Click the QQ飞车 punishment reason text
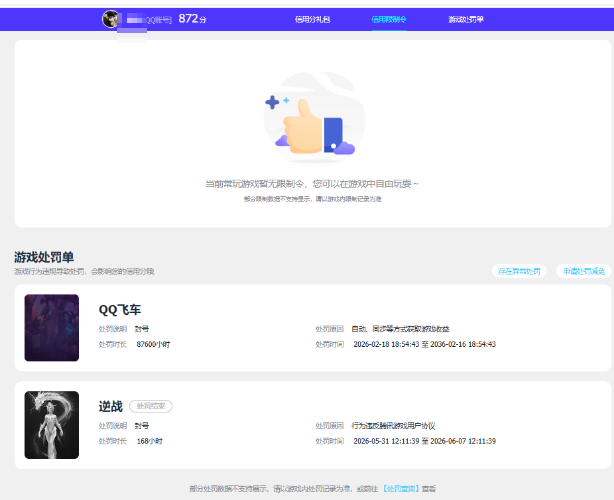Image resolution: width=614 pixels, height=500 pixels. pos(400,329)
